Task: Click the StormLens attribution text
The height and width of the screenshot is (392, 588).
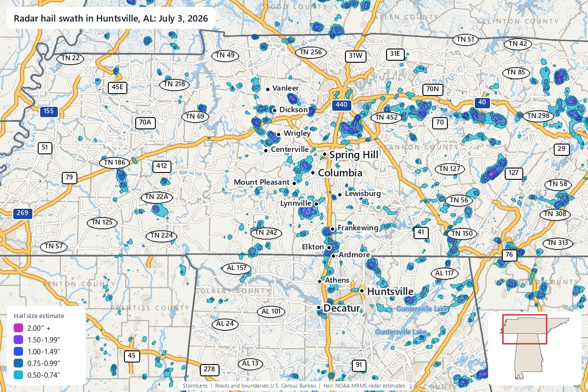Action: [196, 386]
